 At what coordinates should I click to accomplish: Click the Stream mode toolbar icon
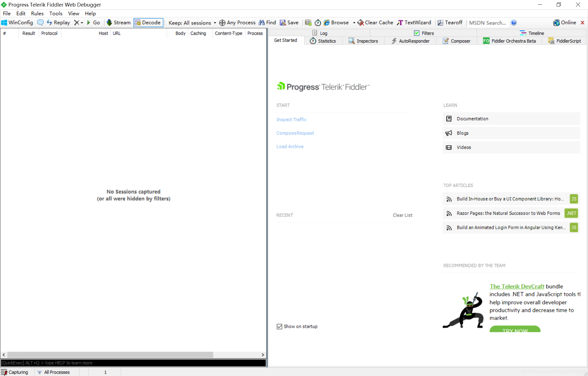[109, 23]
